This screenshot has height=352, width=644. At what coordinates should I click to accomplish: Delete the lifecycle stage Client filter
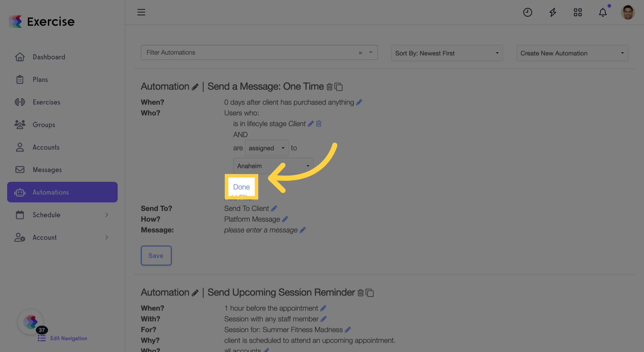[x=319, y=124]
